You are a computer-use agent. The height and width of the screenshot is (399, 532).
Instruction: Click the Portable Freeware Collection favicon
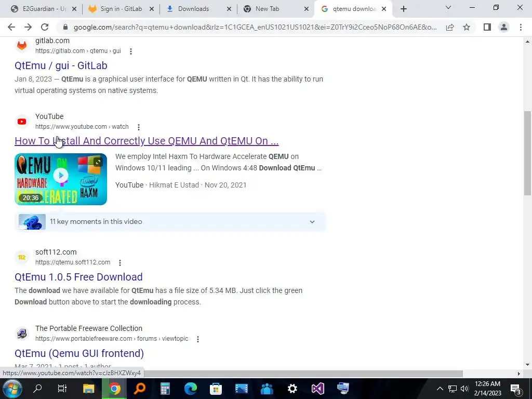click(22, 334)
